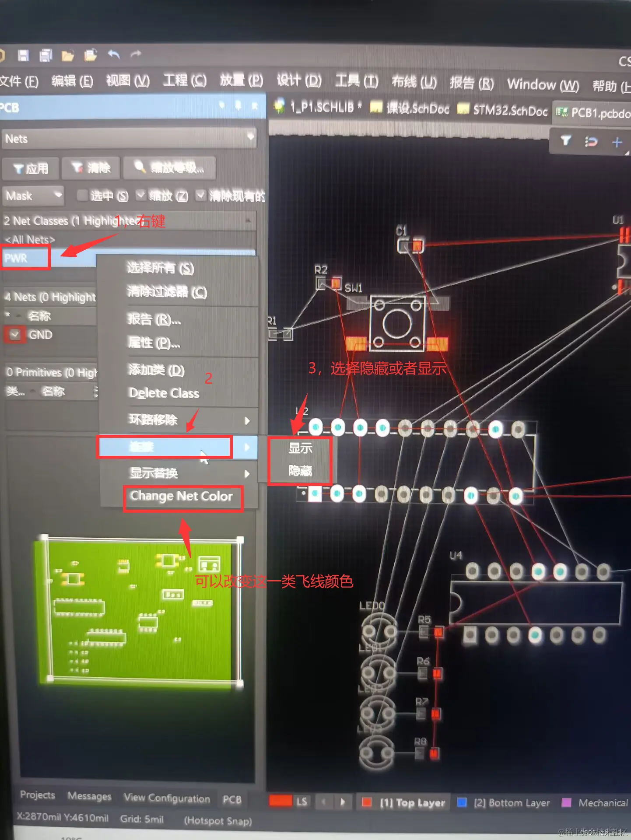Choose 隐藏 in the connection submenu
The height and width of the screenshot is (840, 631).
(x=301, y=471)
